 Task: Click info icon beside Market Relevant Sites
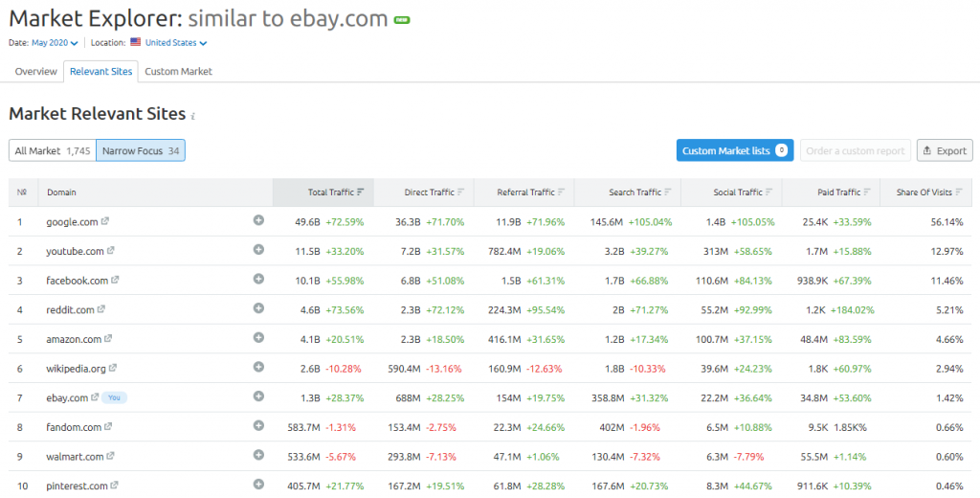coord(193,116)
